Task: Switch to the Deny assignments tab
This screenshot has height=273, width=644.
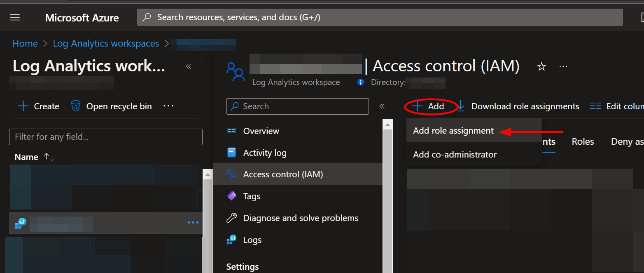Action: pyautogui.click(x=627, y=142)
